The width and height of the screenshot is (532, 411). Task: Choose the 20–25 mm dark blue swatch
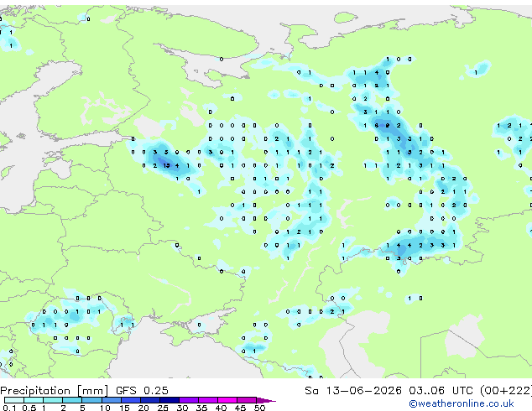pyautogui.click(x=149, y=400)
